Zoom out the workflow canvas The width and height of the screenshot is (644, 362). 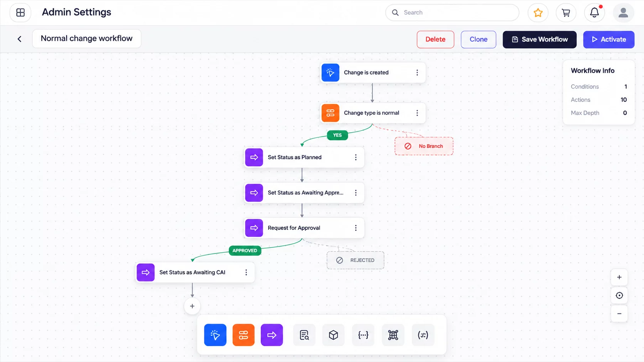(x=619, y=314)
